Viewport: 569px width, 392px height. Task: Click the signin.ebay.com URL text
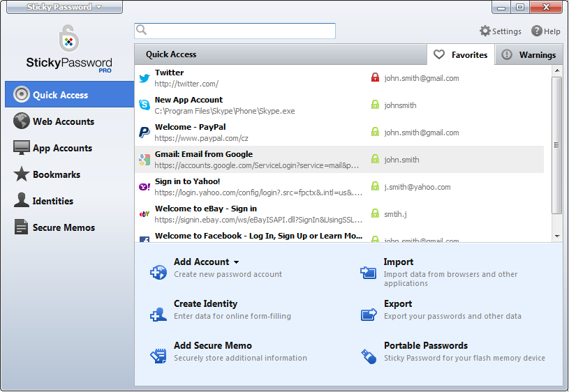click(x=258, y=220)
